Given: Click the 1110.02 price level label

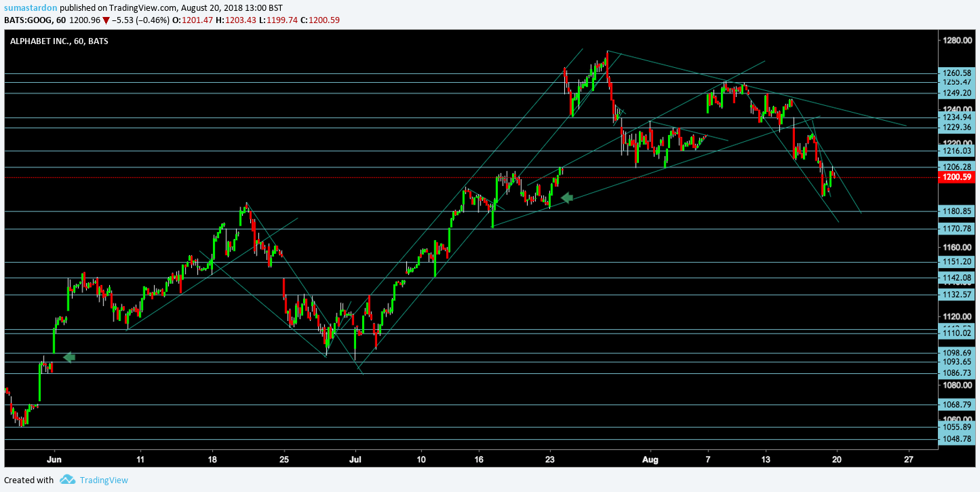Looking at the screenshot, I should [x=957, y=333].
